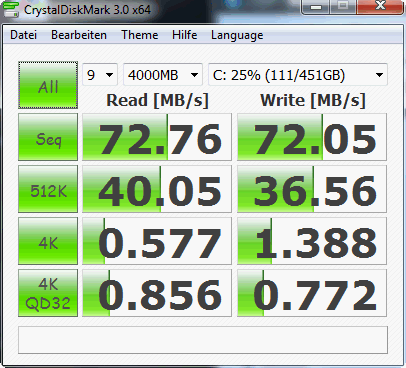Image resolution: width=406 pixels, height=368 pixels.
Task: Open the Datei menu
Action: point(23,35)
